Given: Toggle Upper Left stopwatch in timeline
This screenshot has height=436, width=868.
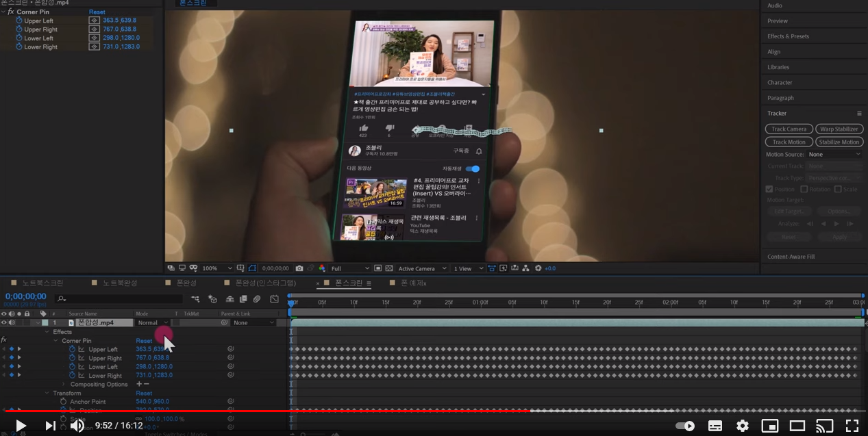Looking at the screenshot, I should tap(72, 349).
